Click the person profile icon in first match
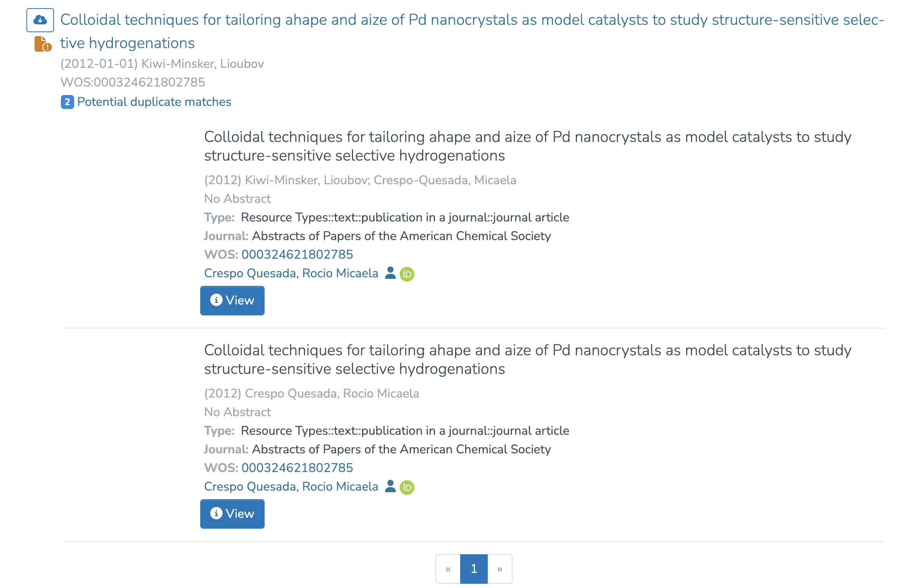Image resolution: width=906 pixels, height=588 pixels. click(390, 273)
